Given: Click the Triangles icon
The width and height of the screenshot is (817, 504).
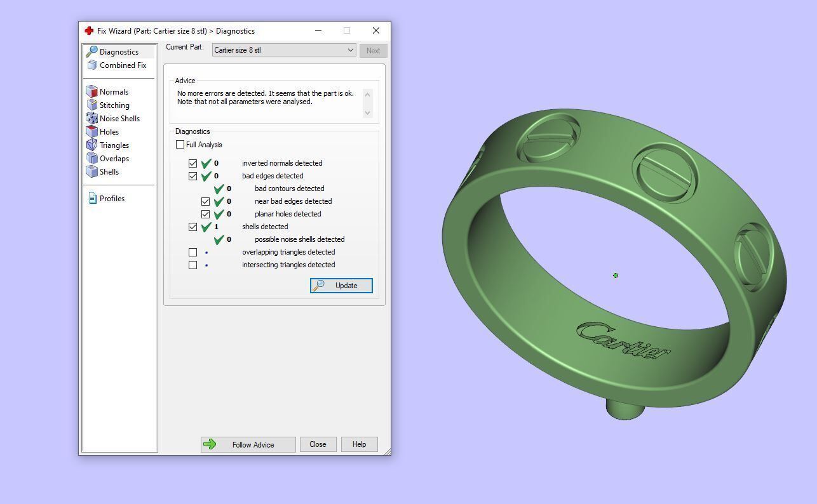Looking at the screenshot, I should (92, 145).
